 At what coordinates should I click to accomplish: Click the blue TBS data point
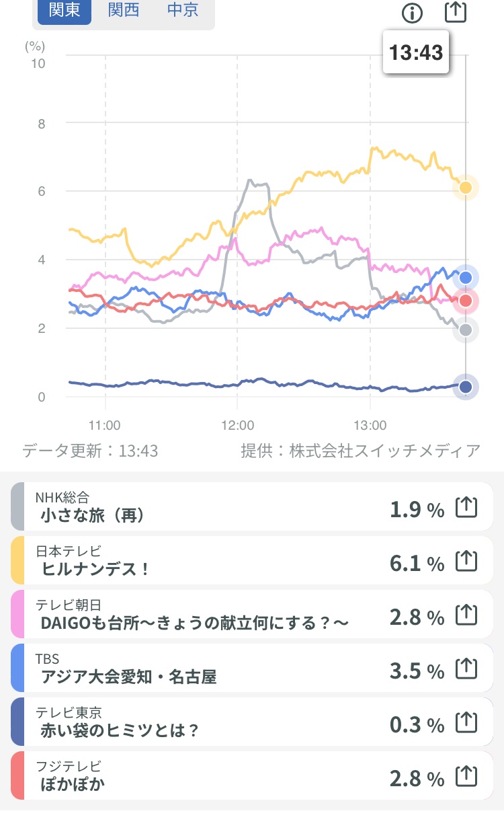click(465, 277)
